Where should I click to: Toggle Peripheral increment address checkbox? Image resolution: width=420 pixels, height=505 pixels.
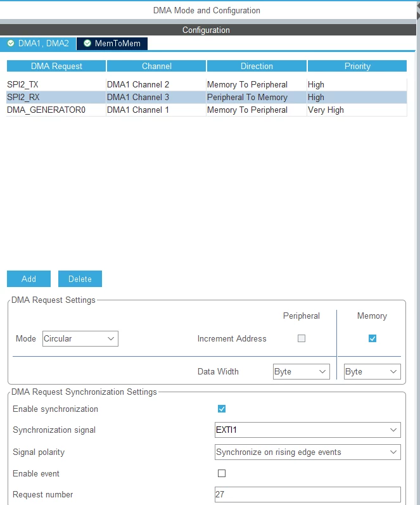coord(302,338)
